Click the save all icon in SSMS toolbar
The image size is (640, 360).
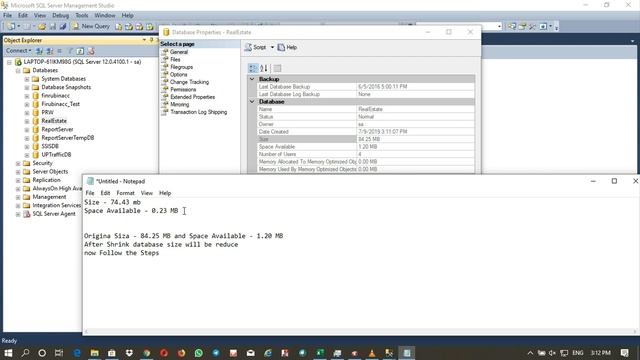[x=62, y=27]
